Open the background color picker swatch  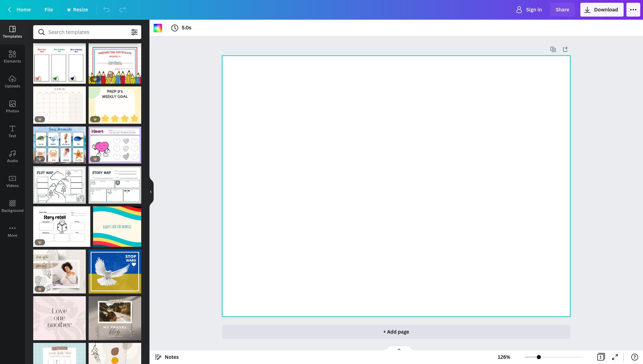tap(158, 28)
